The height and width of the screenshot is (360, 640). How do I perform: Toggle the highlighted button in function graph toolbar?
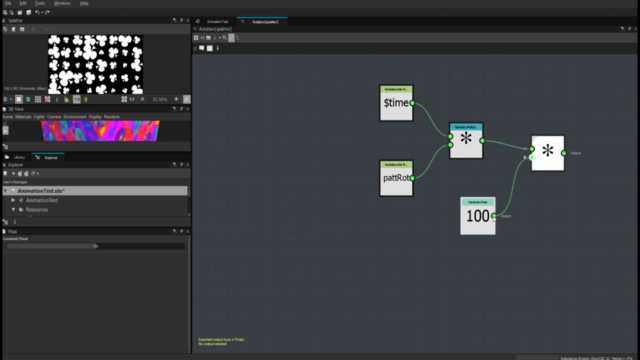click(231, 38)
